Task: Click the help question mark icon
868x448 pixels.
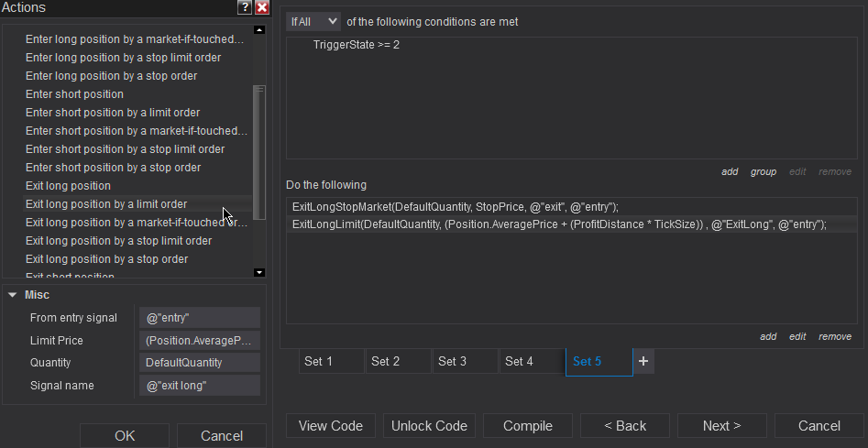Action: point(245,7)
